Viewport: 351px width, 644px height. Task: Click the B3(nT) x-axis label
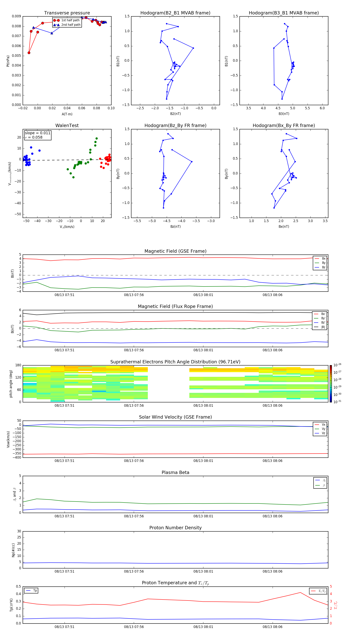coord(284,114)
